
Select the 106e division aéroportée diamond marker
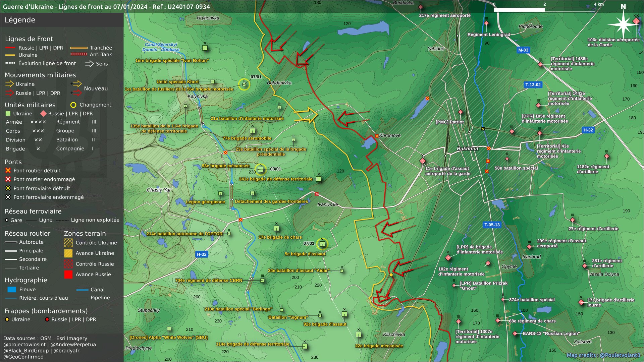(636, 21)
